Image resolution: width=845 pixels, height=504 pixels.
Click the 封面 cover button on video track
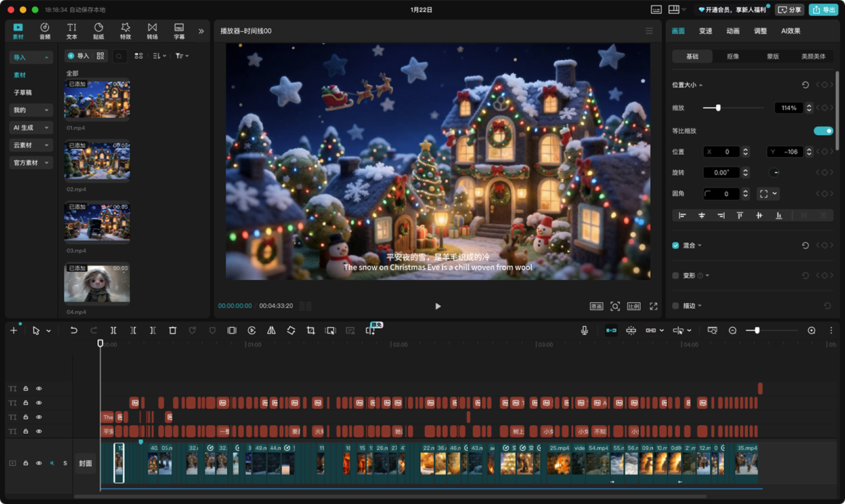click(85, 463)
